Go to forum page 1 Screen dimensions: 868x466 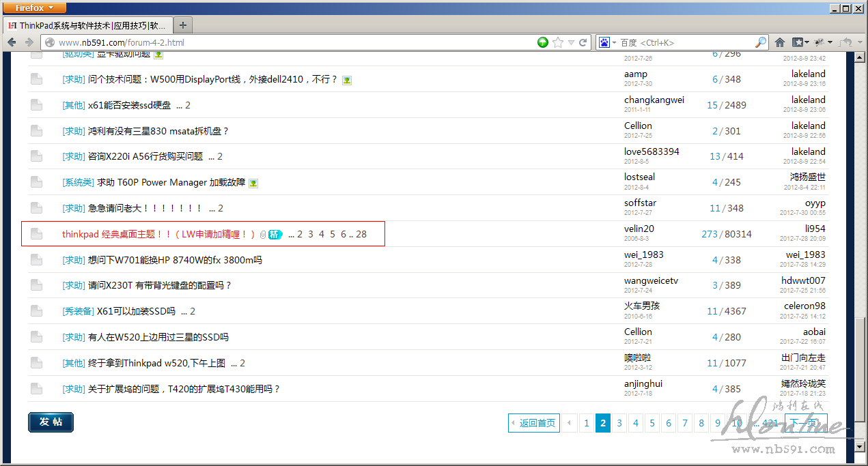(586, 423)
